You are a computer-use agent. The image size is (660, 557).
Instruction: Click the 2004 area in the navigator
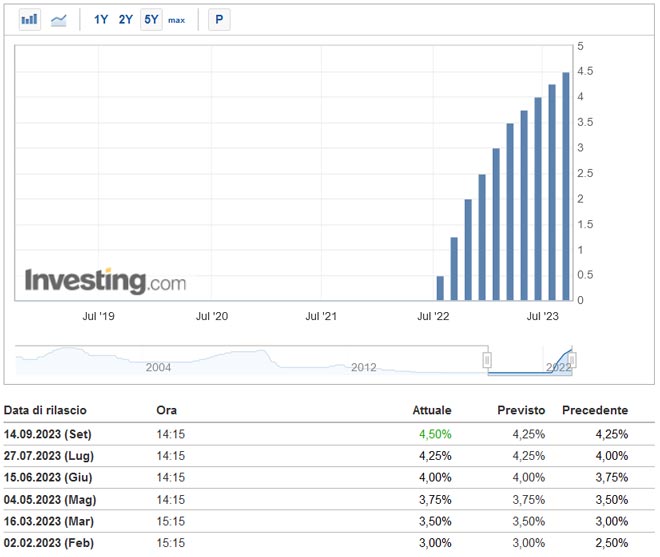pos(158,366)
